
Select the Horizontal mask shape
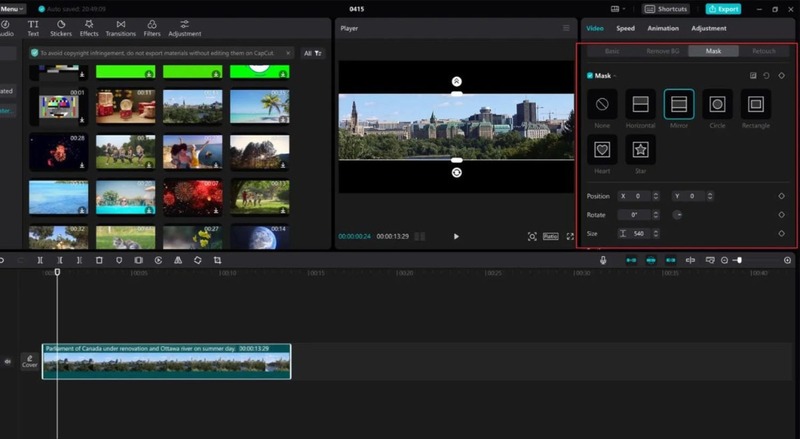[x=640, y=104]
